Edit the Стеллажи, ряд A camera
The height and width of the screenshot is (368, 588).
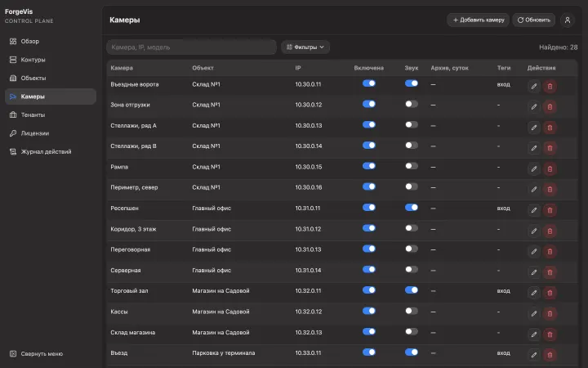coord(533,128)
